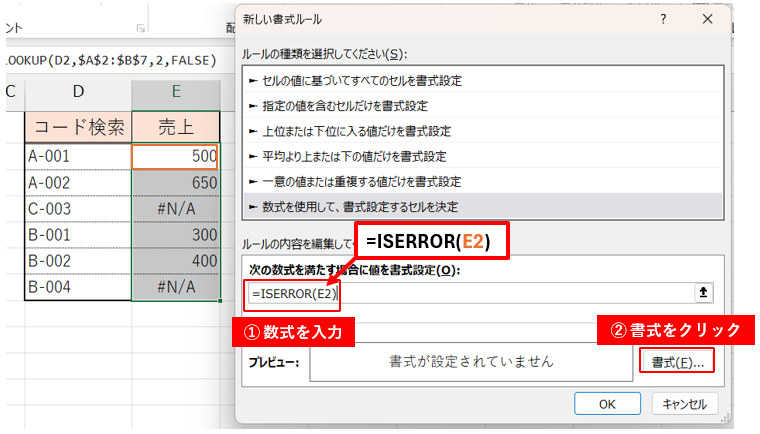This screenshot has height=434, width=760.
Task: Select sales cell with value 650
Action: (x=175, y=183)
